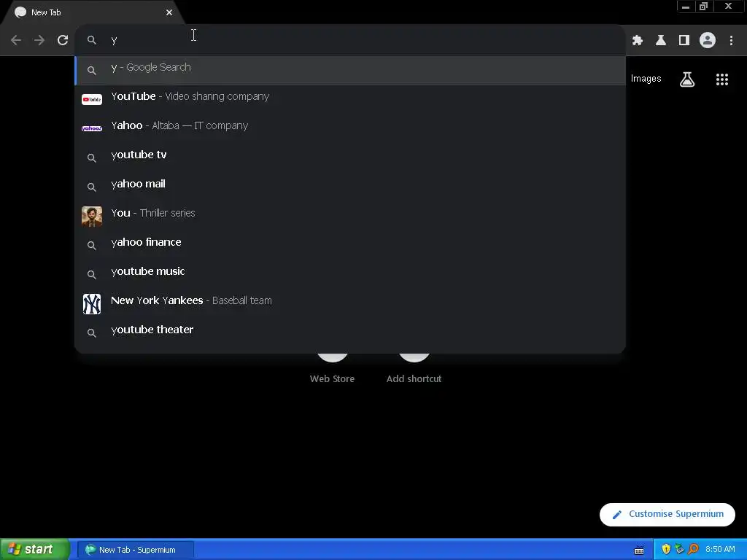Screen dimensions: 747x560
Task: Click the YouTube logo icon
Action: pyautogui.click(x=92, y=99)
